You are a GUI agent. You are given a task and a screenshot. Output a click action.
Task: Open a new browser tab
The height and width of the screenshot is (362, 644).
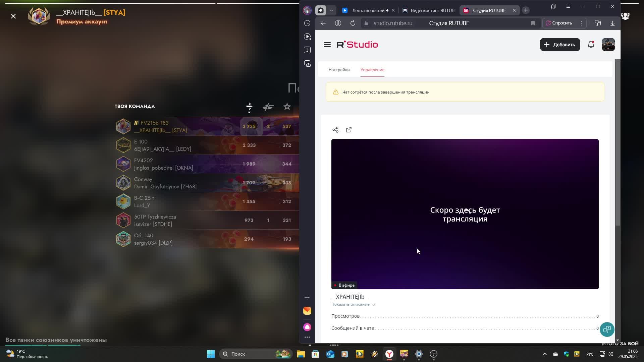point(526,10)
